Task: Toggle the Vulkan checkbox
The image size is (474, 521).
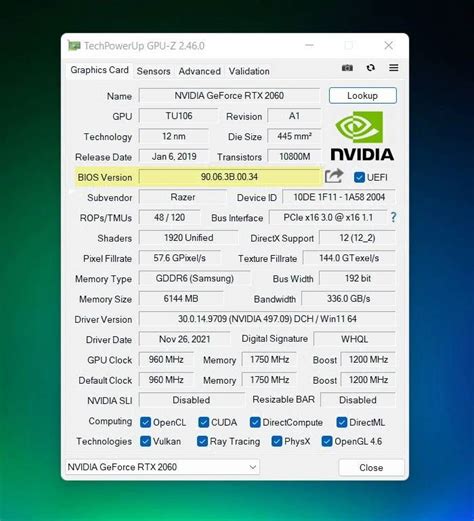Action: tap(145, 441)
